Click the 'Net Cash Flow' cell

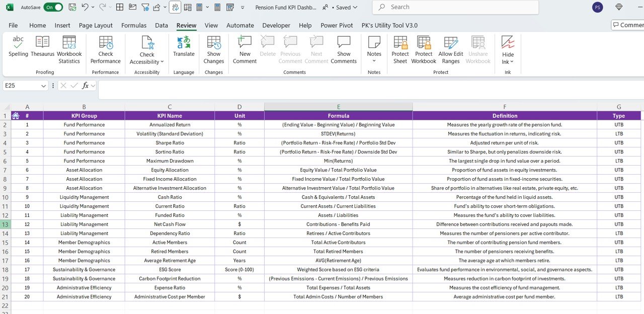coord(170,224)
